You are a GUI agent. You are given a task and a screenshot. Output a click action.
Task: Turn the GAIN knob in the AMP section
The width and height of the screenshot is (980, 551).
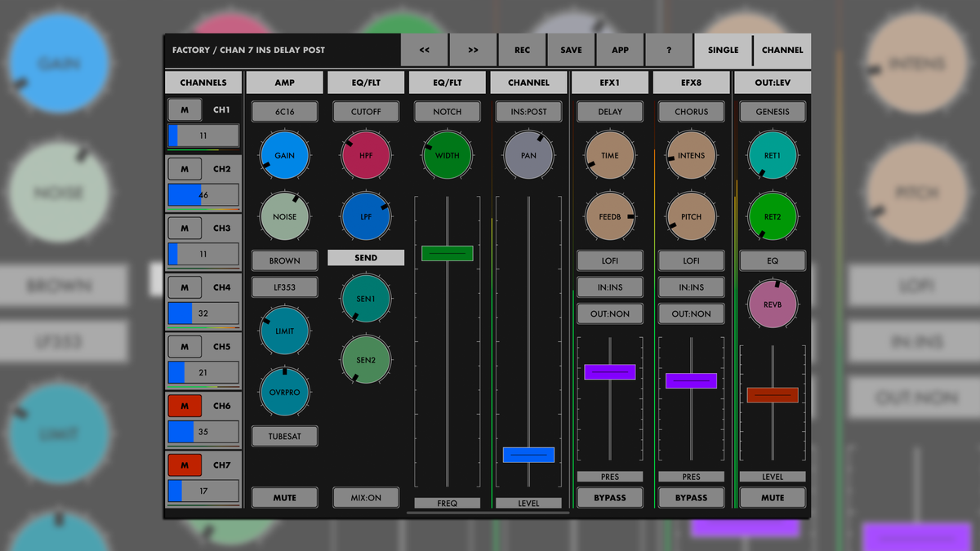pyautogui.click(x=284, y=156)
